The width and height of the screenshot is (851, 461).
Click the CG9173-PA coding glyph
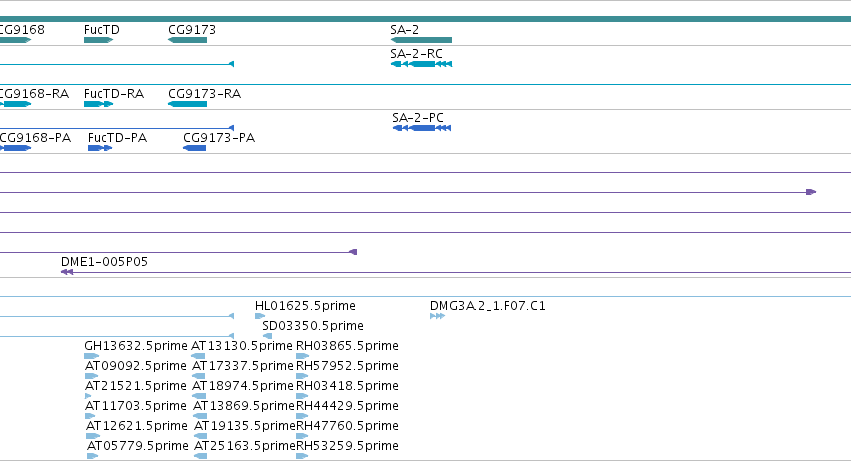click(x=195, y=148)
